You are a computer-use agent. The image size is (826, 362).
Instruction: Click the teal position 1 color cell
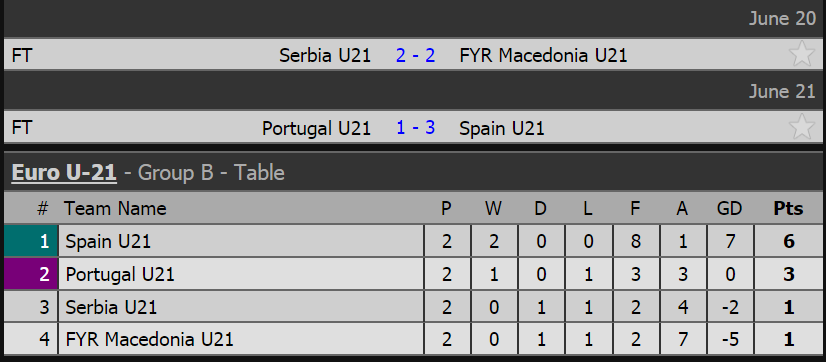click(31, 241)
